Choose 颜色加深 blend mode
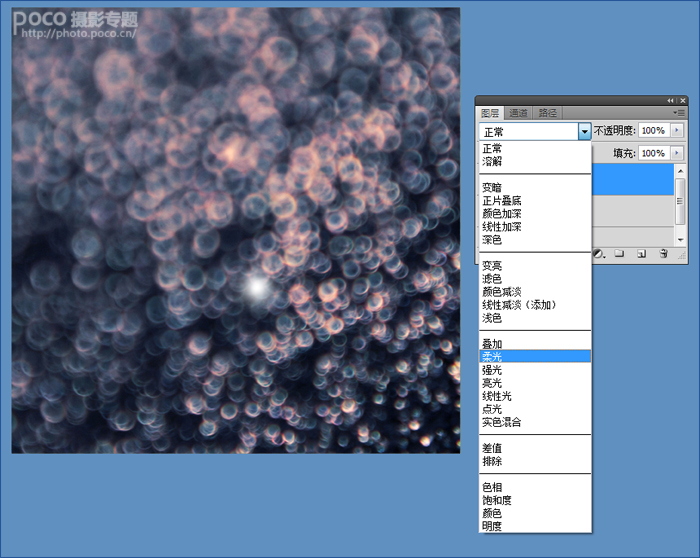 point(535,213)
